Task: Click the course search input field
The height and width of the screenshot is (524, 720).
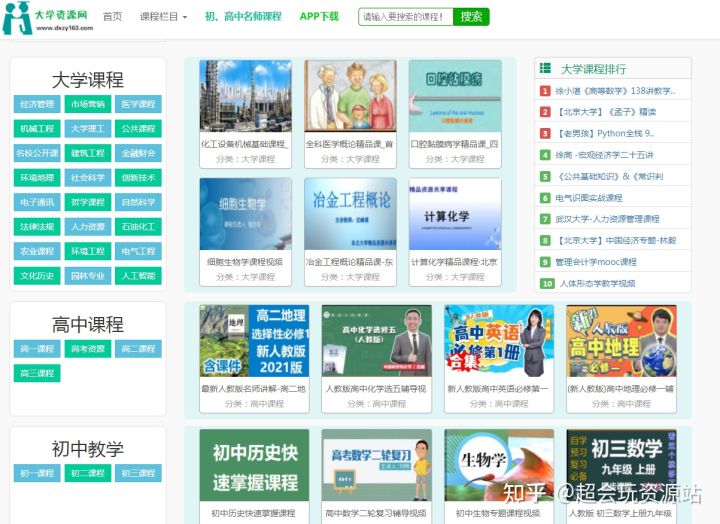Action: [x=405, y=17]
